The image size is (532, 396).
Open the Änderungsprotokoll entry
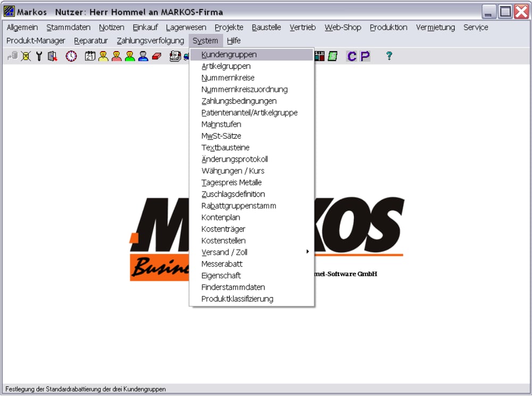[x=252, y=159]
